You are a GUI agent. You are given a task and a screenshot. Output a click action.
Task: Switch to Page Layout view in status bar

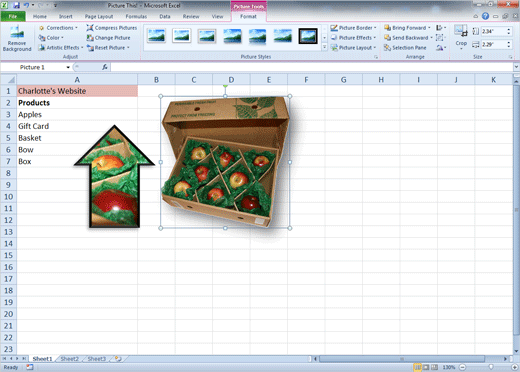pos(426,367)
